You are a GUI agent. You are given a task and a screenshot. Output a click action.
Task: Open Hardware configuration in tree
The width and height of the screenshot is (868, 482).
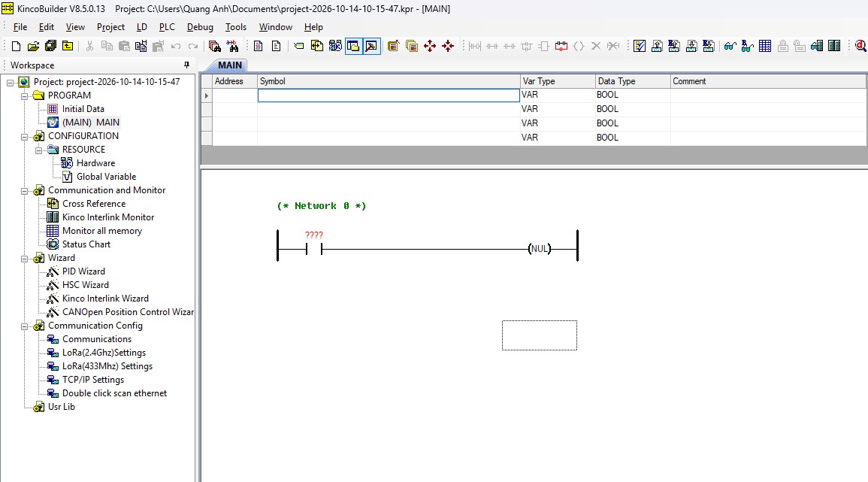[x=95, y=163]
